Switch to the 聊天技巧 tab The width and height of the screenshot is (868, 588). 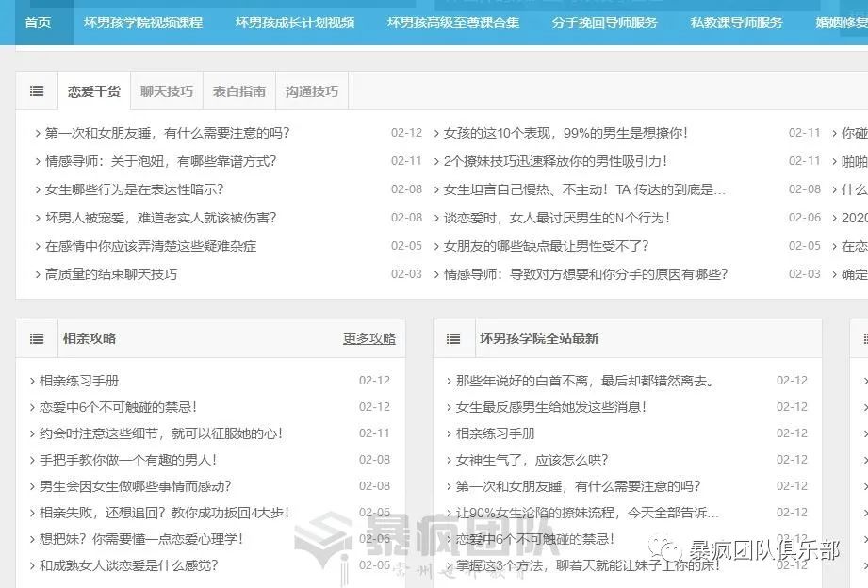click(x=168, y=91)
